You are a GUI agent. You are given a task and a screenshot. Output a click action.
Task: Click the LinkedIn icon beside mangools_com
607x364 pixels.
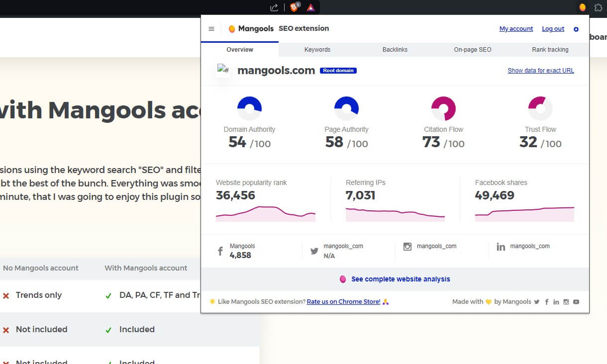point(501,247)
